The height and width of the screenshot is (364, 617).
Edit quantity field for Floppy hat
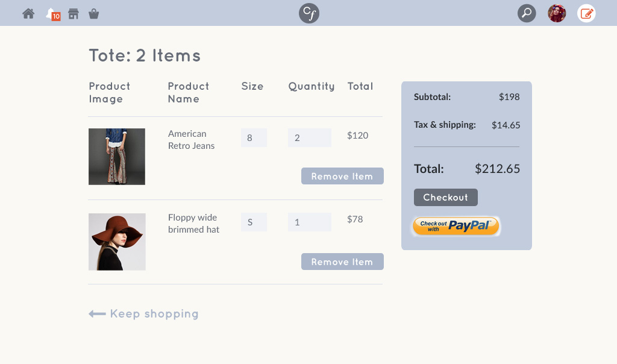point(310,222)
